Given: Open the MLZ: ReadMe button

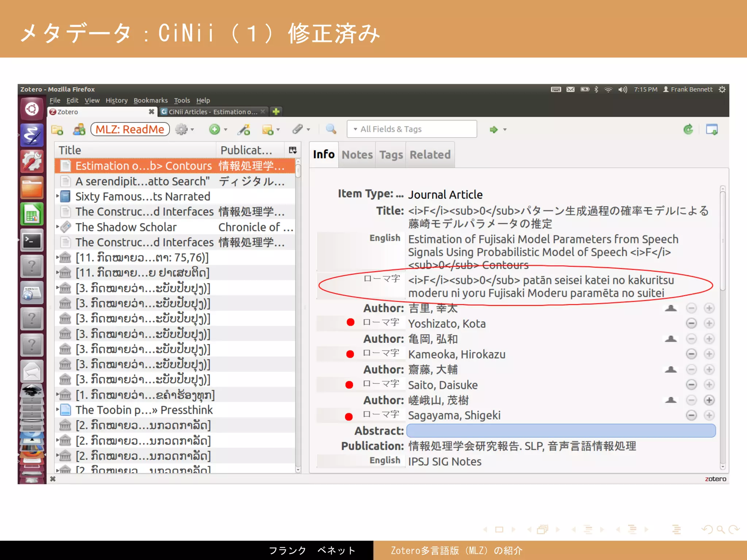Looking at the screenshot, I should click(130, 129).
